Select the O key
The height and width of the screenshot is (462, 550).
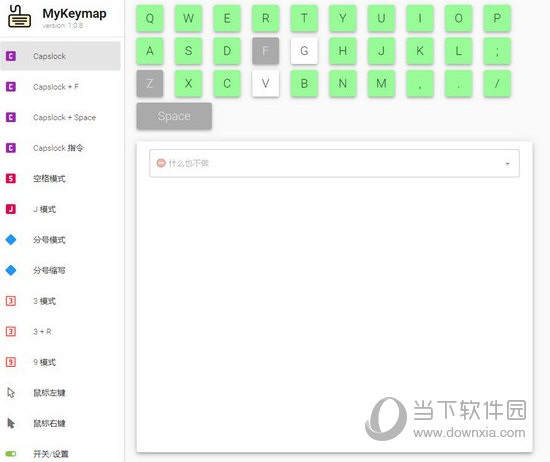point(458,18)
